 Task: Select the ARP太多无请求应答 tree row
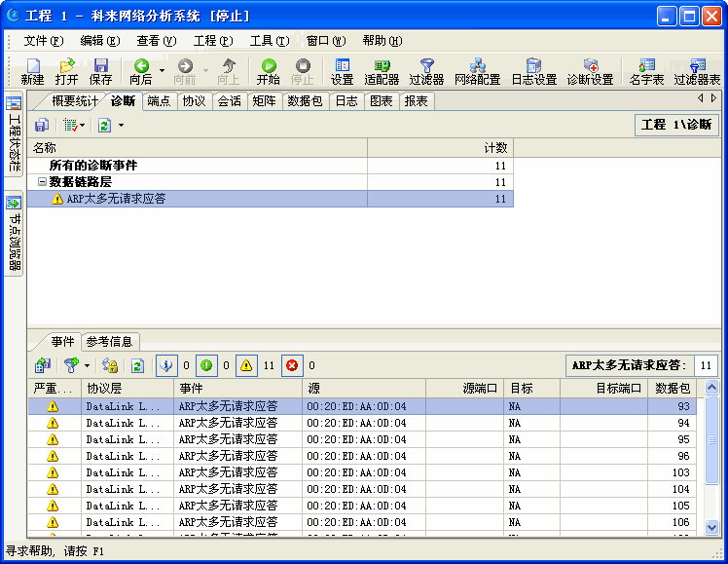[x=271, y=199]
